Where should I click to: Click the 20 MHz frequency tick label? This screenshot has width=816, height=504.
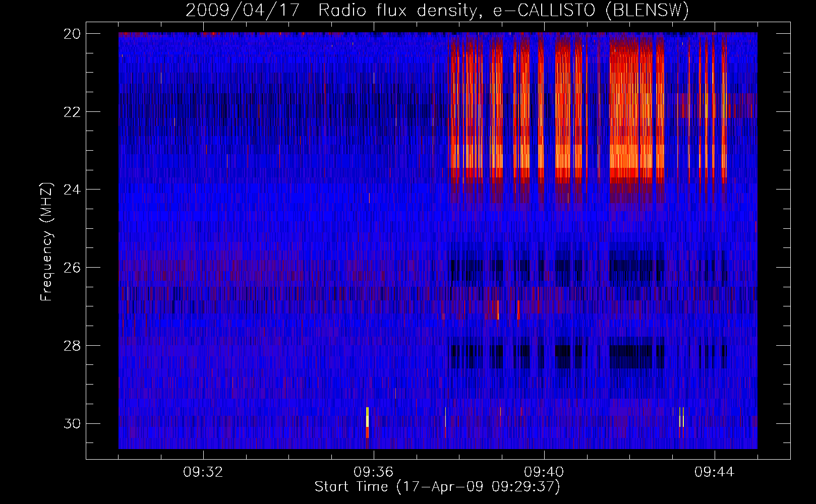click(72, 34)
